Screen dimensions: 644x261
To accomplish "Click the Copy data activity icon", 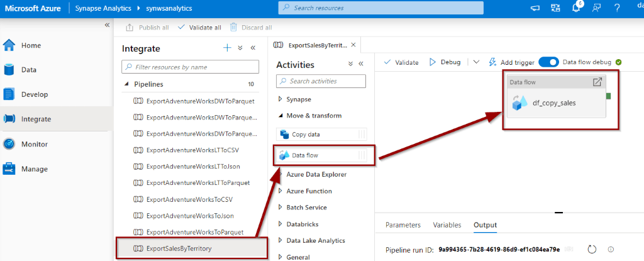I will click(284, 135).
